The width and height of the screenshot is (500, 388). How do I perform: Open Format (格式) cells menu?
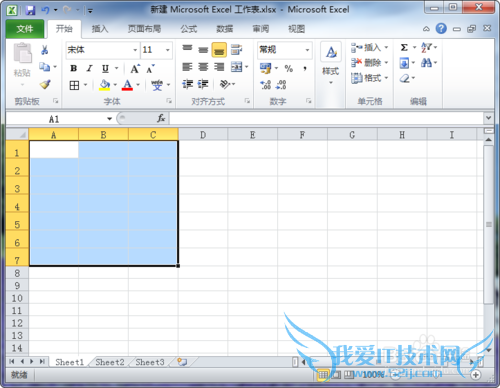coord(369,78)
